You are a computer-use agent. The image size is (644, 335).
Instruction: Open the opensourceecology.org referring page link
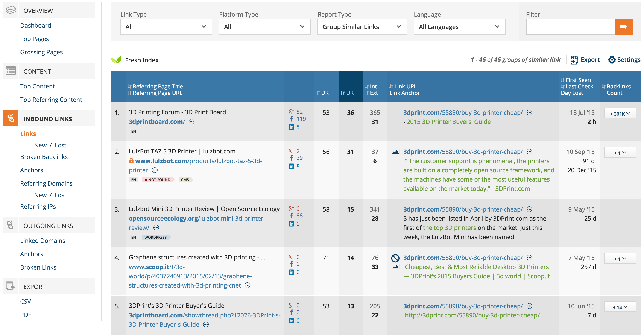[x=197, y=223]
